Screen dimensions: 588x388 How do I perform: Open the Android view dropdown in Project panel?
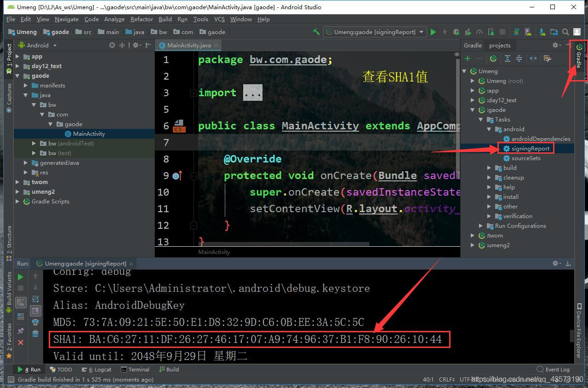point(38,45)
